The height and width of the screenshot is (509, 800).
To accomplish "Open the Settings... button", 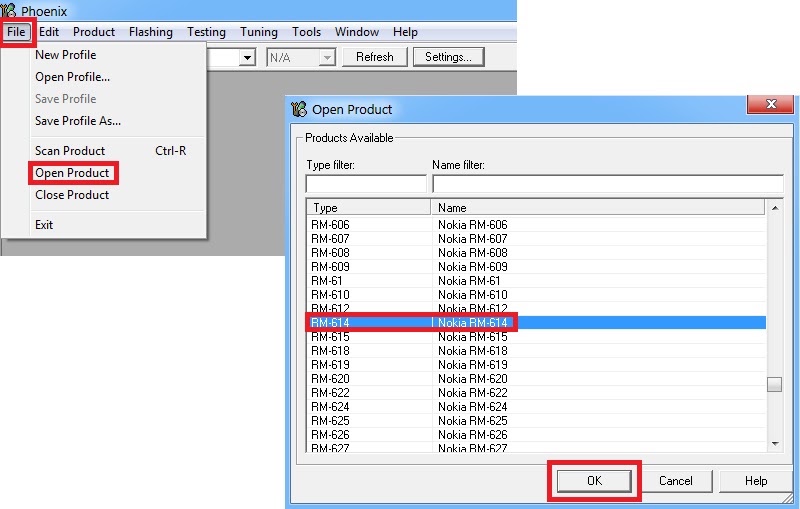I will pyautogui.click(x=448, y=57).
